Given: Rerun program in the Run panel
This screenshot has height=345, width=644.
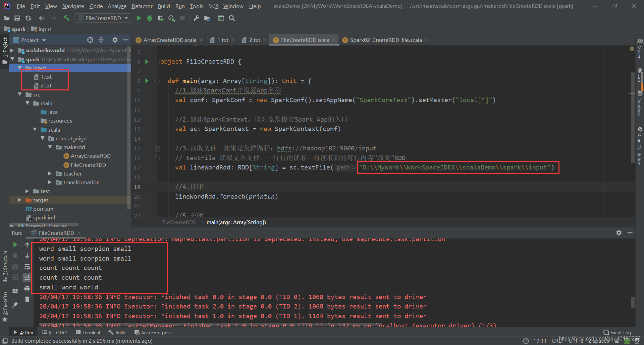Looking at the screenshot, I should [x=15, y=245].
